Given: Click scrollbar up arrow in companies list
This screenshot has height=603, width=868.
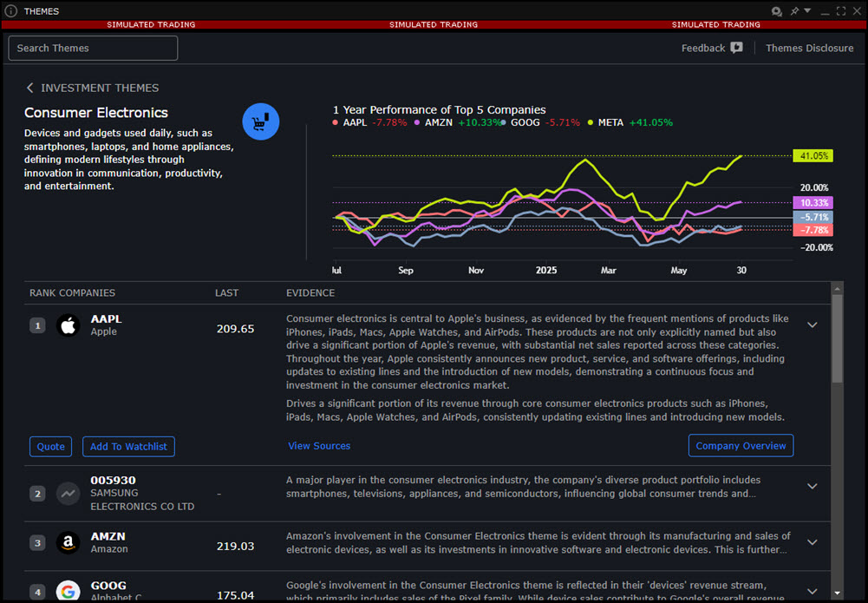Looking at the screenshot, I should click(837, 289).
